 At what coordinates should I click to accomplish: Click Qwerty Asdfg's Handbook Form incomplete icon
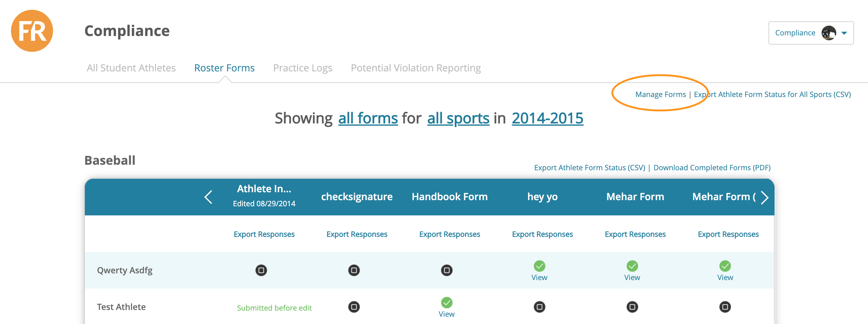point(447,270)
